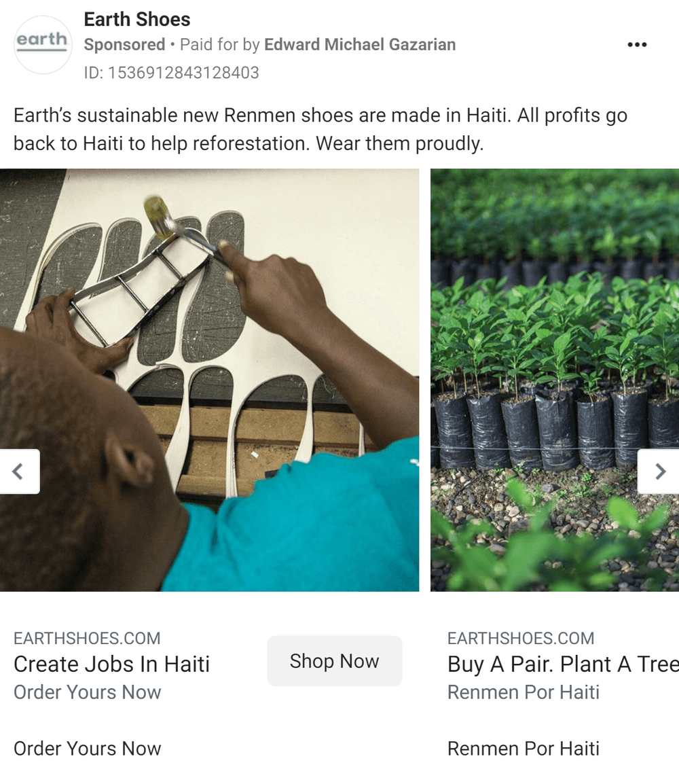Click the Order Yours Now description text
The width and height of the screenshot is (679, 784).
coord(87,692)
